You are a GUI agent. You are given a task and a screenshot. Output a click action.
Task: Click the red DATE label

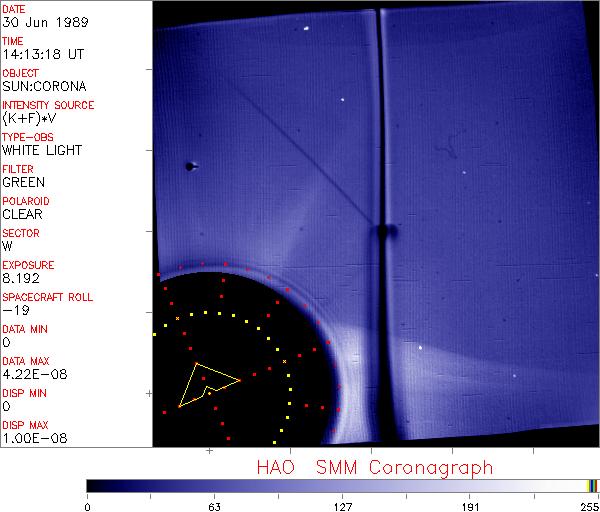14,9
